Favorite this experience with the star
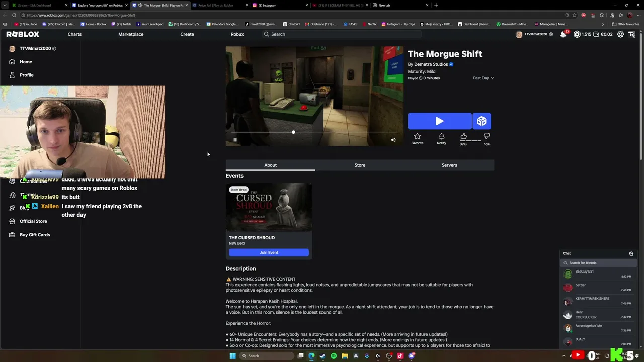The height and width of the screenshot is (362, 644). 417,138
